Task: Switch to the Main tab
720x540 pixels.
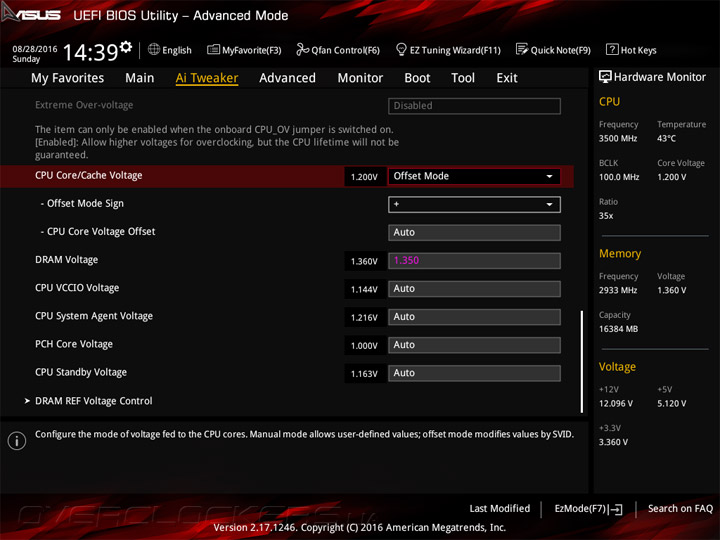Action: tap(140, 78)
